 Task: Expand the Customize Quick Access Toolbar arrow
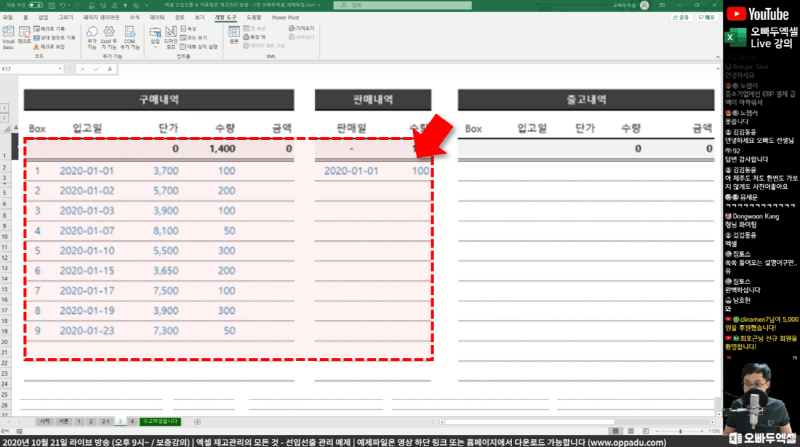pyautogui.click(x=147, y=5)
